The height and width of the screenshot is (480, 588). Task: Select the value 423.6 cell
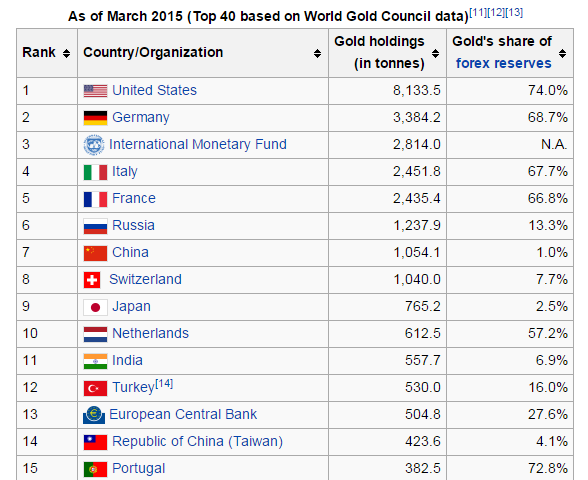(387, 442)
